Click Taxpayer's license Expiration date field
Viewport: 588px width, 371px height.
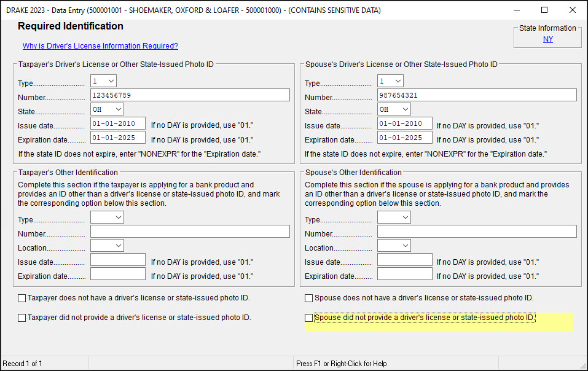[118, 138]
